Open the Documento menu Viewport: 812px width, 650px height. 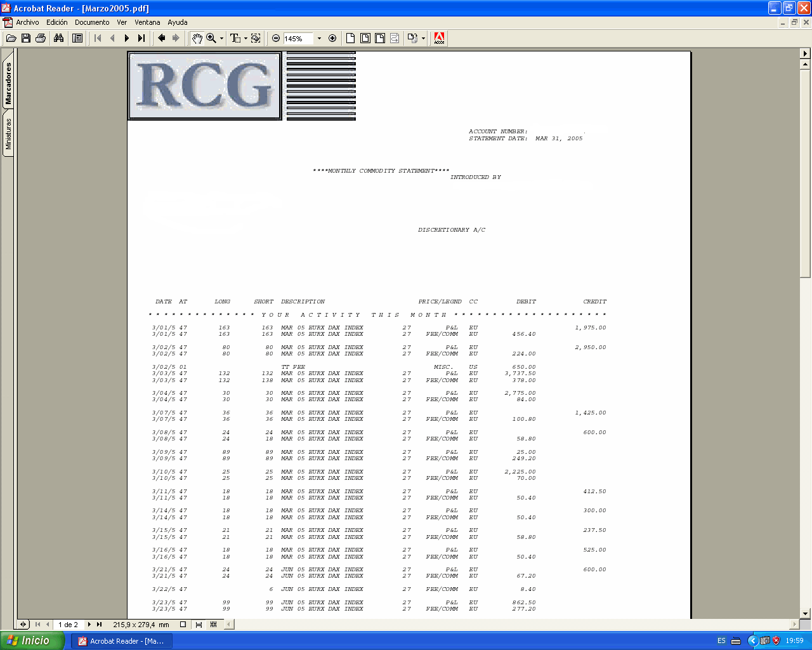92,22
